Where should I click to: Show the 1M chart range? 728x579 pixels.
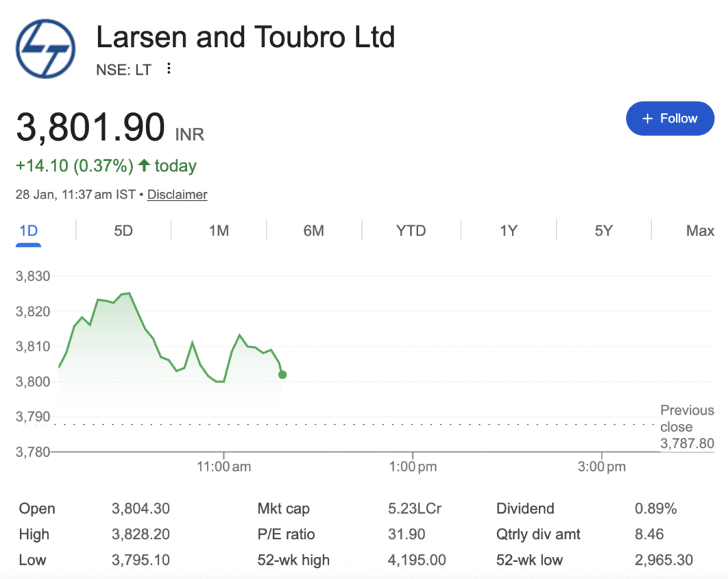pyautogui.click(x=219, y=230)
